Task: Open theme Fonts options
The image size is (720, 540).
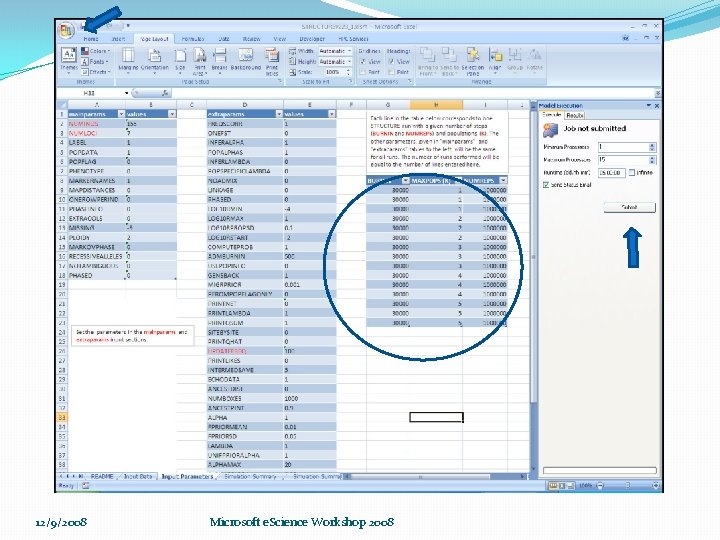Action: (x=95, y=62)
